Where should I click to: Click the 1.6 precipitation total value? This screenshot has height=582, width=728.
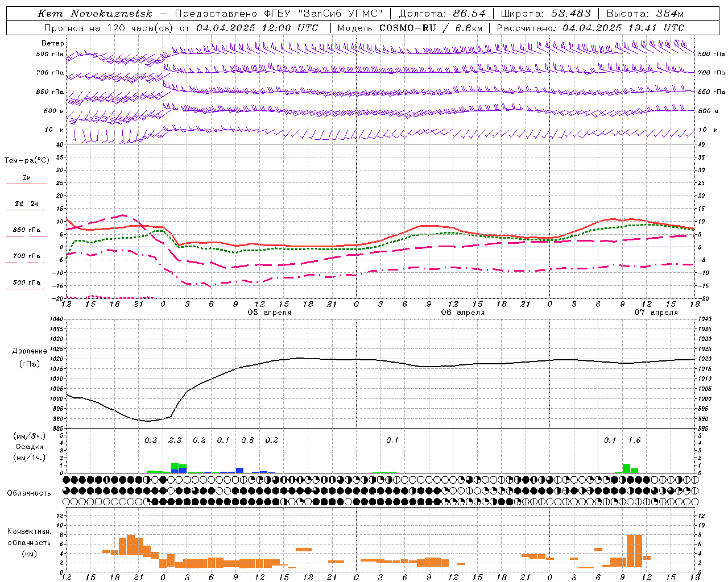click(x=634, y=440)
